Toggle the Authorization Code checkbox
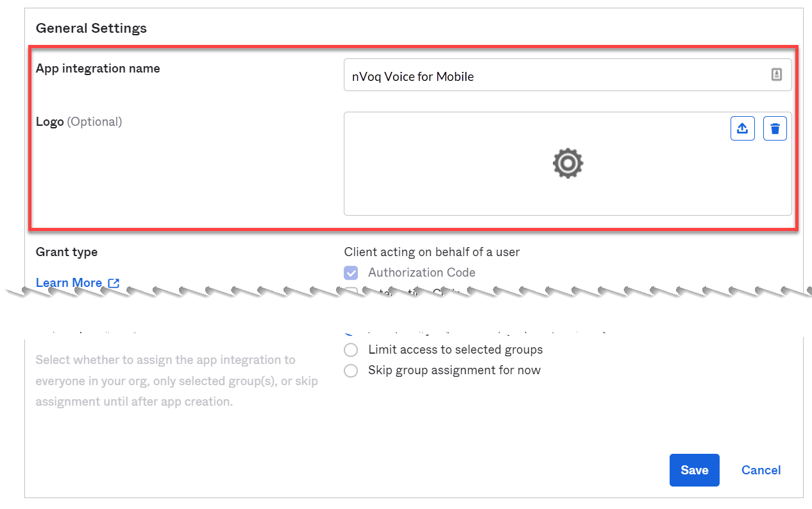Screen dimensions: 812x509 tap(351, 272)
